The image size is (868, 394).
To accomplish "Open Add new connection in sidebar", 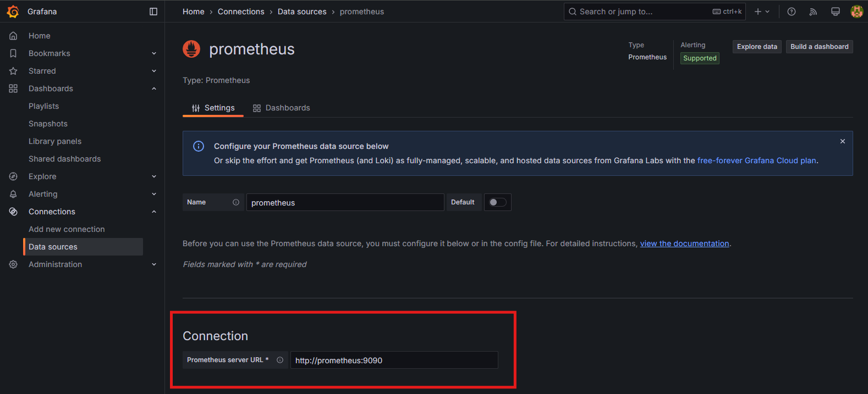I will [67, 229].
